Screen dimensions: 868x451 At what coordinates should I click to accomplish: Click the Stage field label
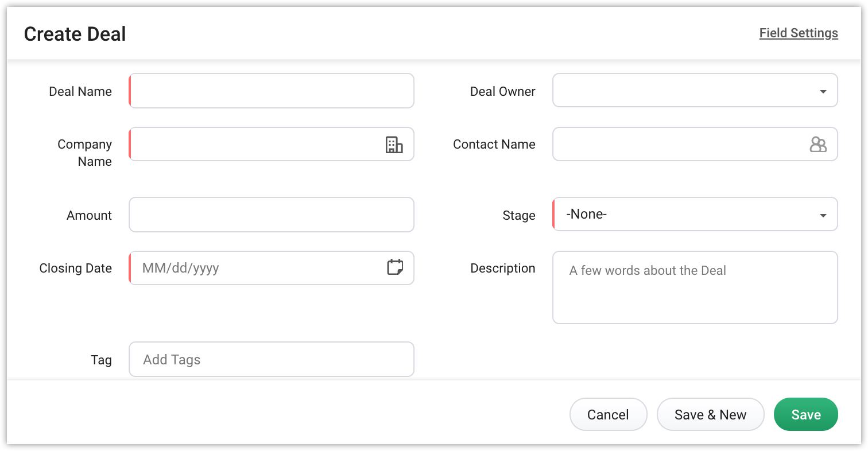tap(519, 216)
